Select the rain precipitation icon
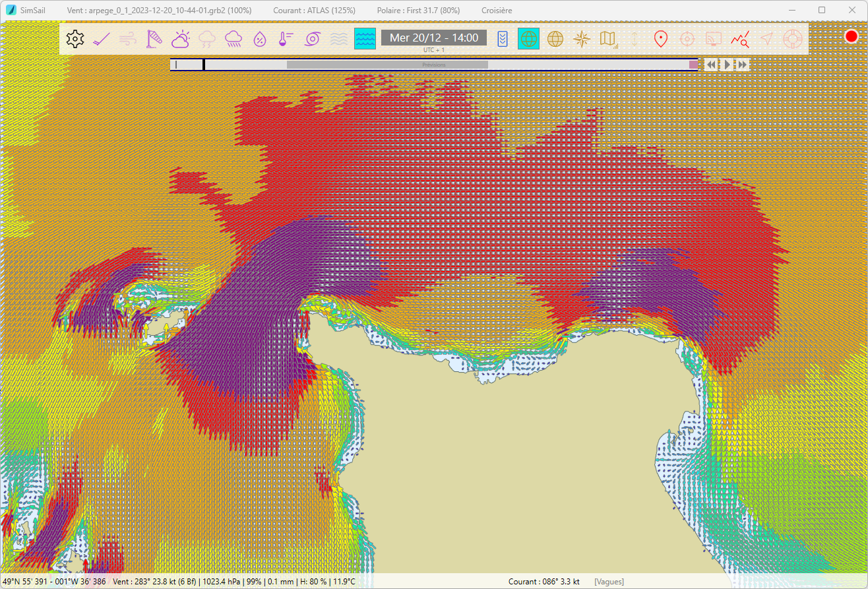Image resolution: width=868 pixels, height=589 pixels. [x=233, y=39]
